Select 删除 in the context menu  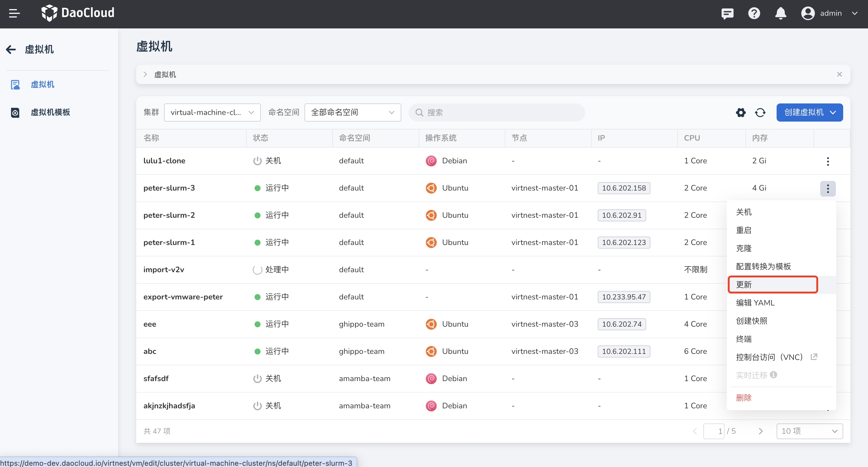click(744, 398)
